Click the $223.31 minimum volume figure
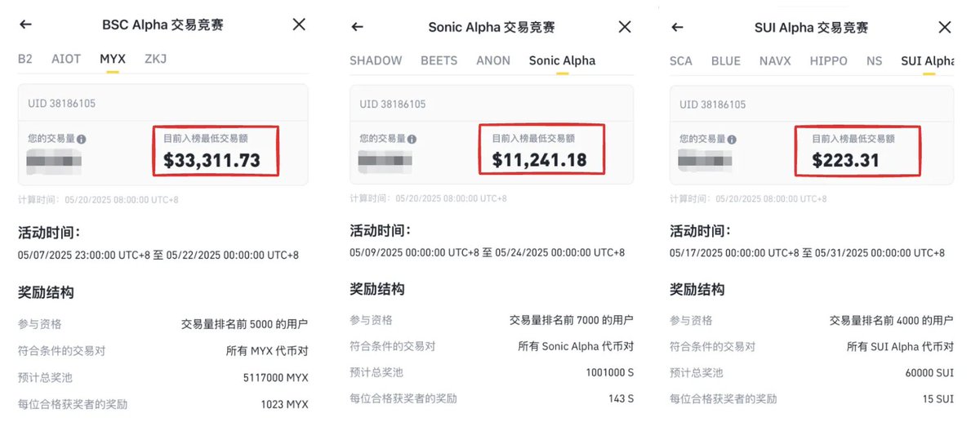This screenshot has width=980, height=427. [x=845, y=161]
